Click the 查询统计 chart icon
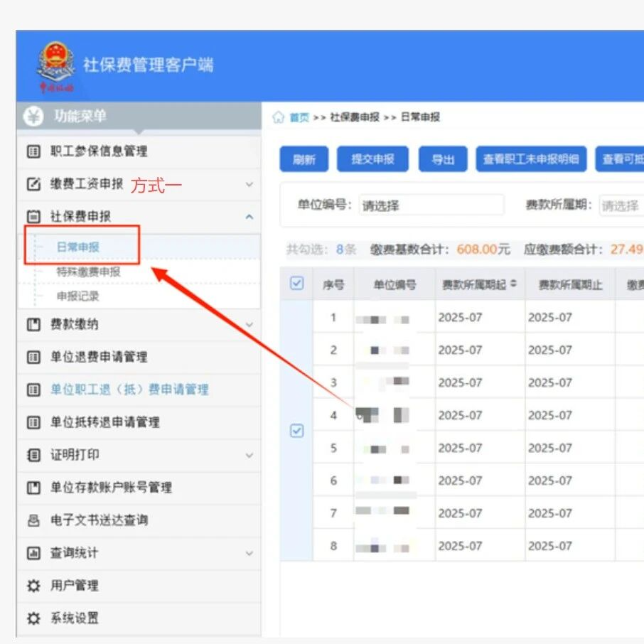This screenshot has width=644, height=644. coord(33,553)
